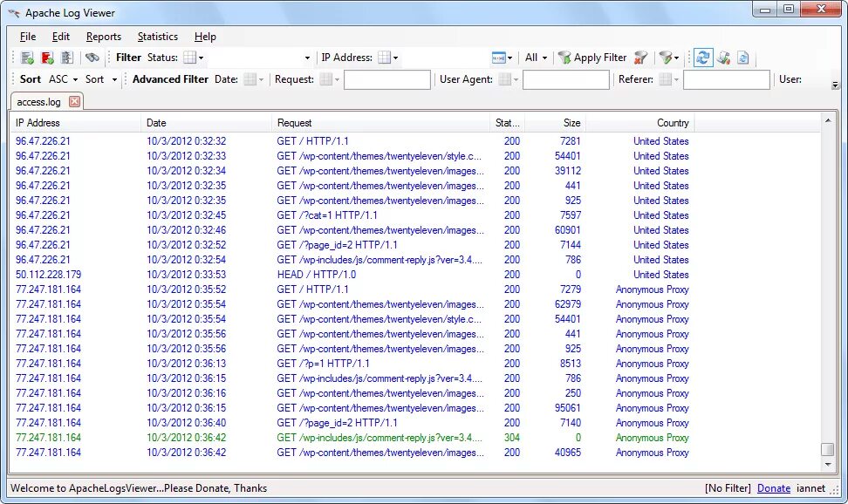Sort by the Size column header
Screen dimensions: 848x504
tap(556, 123)
